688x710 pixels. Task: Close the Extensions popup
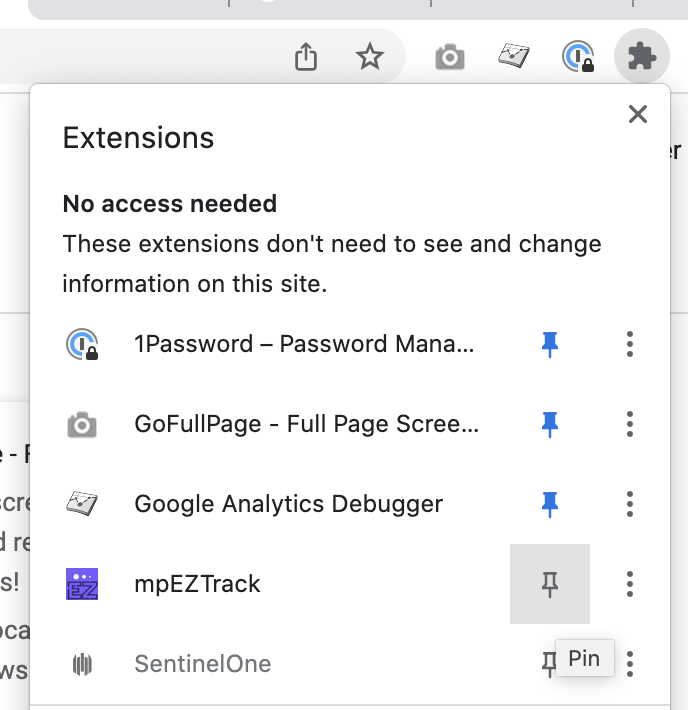[637, 115]
